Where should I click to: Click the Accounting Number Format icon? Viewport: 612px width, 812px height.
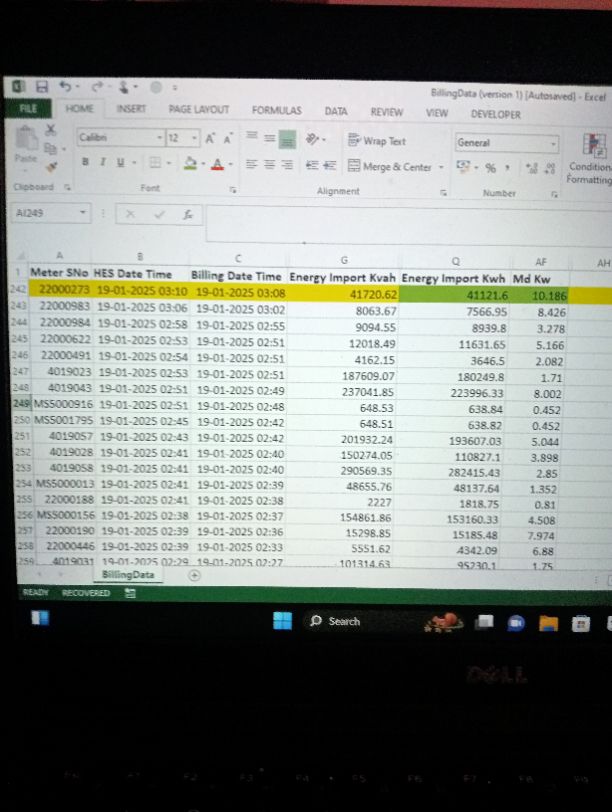coord(461,167)
